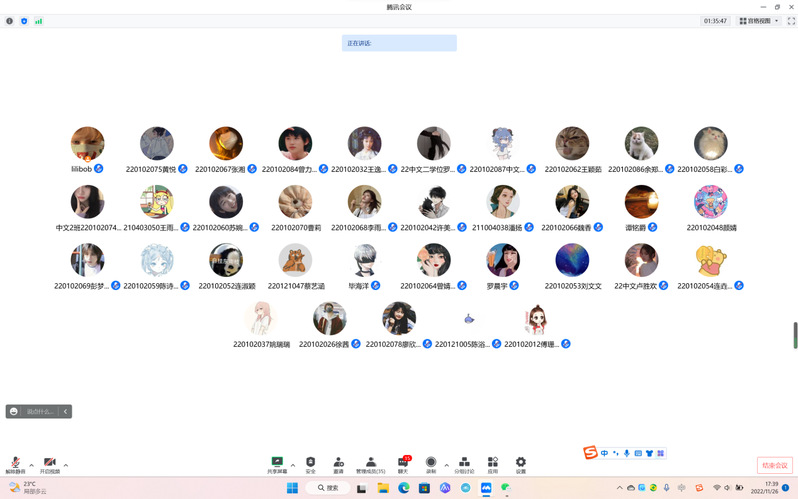Open Manage Members (管理成员) panel
Viewport: 798px width, 499px height.
click(371, 464)
